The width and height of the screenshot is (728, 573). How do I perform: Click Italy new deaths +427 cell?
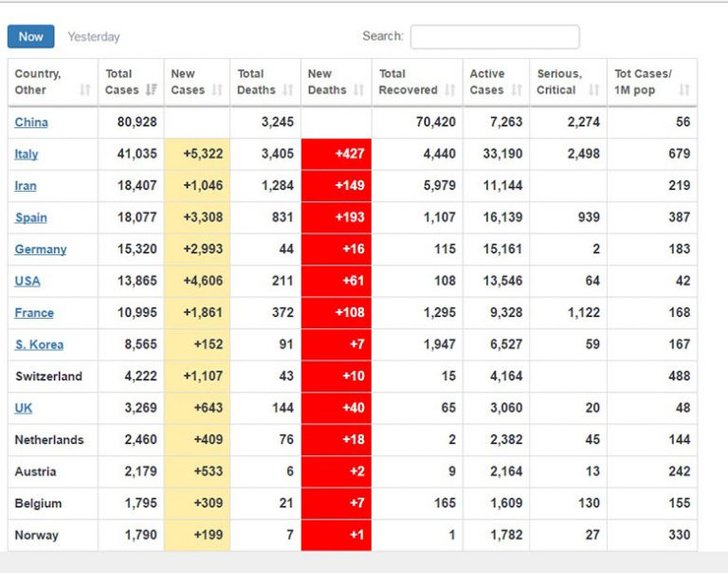pyautogui.click(x=336, y=154)
